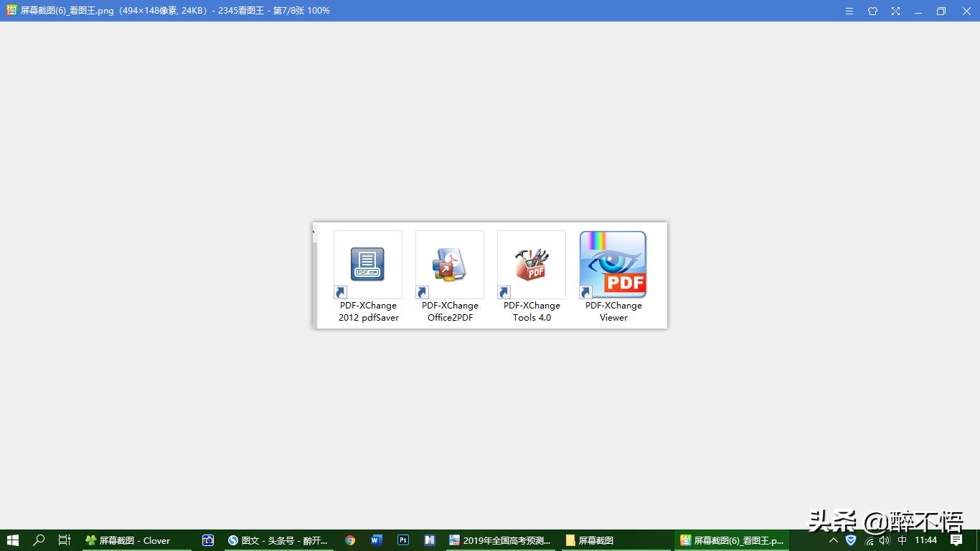Viewport: 980px width, 551px height.
Task: Open the volume control tray icon
Action: [885, 540]
